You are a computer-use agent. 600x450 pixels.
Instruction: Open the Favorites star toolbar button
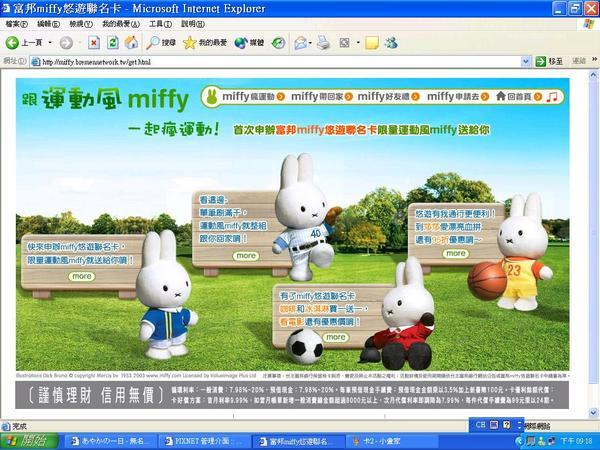(x=205, y=42)
